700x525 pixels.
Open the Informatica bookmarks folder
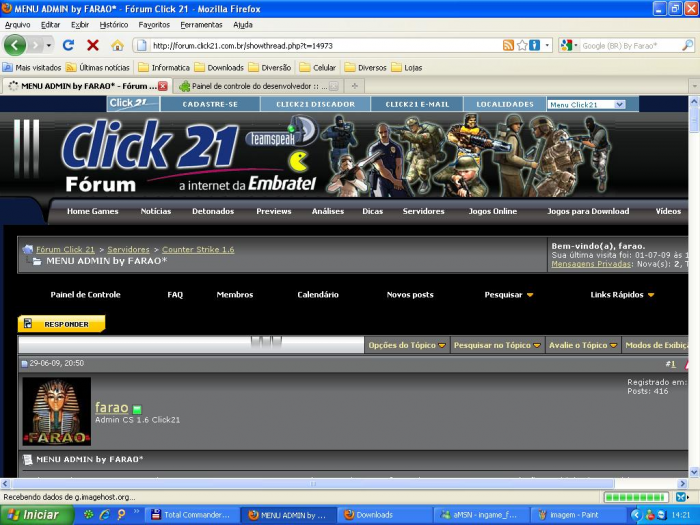[164, 67]
